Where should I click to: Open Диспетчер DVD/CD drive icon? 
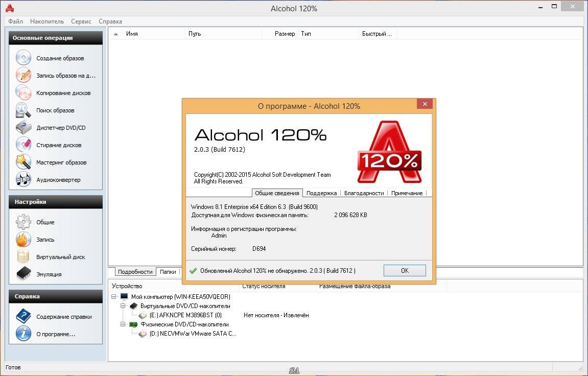pos(23,127)
